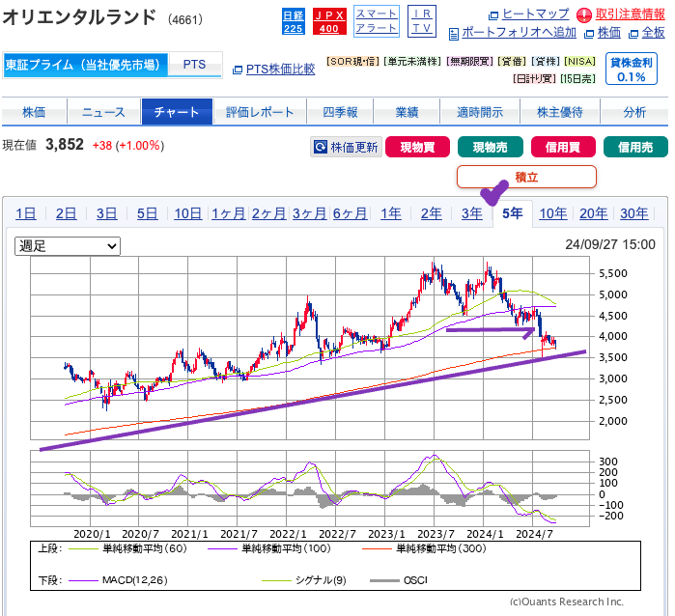
Task: Click the 貸株金利 0.1% badge
Action: pyautogui.click(x=632, y=69)
